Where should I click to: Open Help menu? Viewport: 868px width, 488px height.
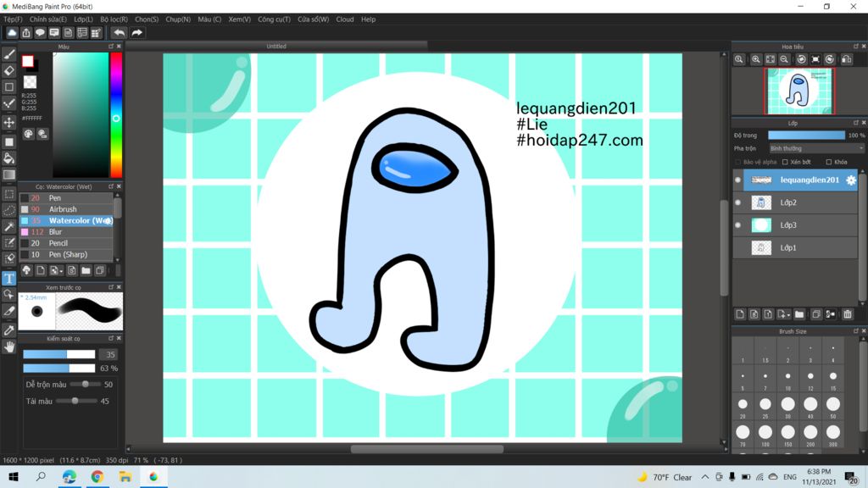[368, 19]
